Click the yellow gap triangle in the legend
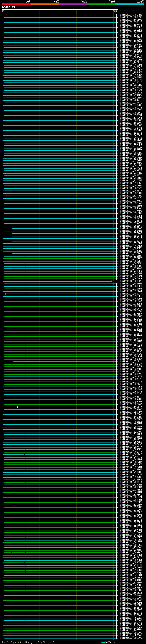146x644 pixels. [x=19, y=642]
